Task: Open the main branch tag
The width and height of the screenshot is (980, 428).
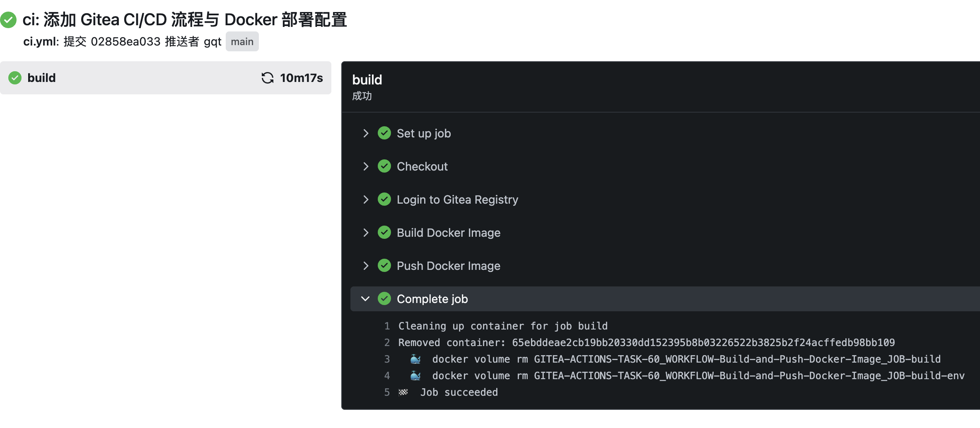Action: tap(242, 42)
